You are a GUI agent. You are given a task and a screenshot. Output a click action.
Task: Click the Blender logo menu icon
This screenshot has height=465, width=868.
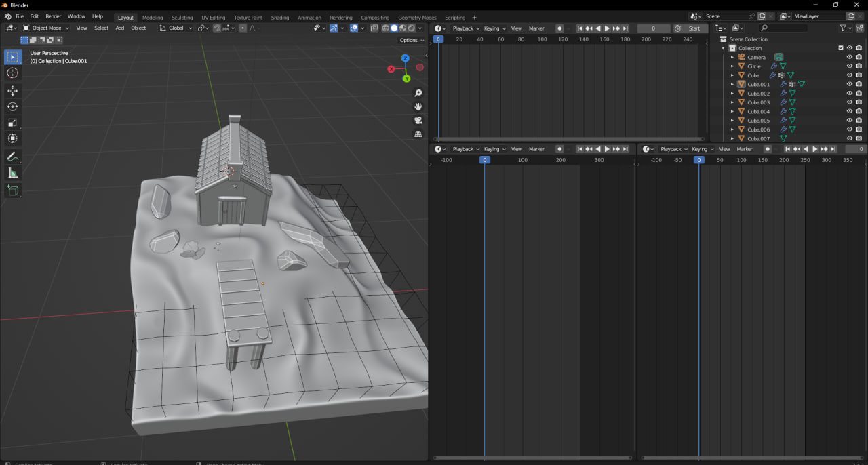8,16
